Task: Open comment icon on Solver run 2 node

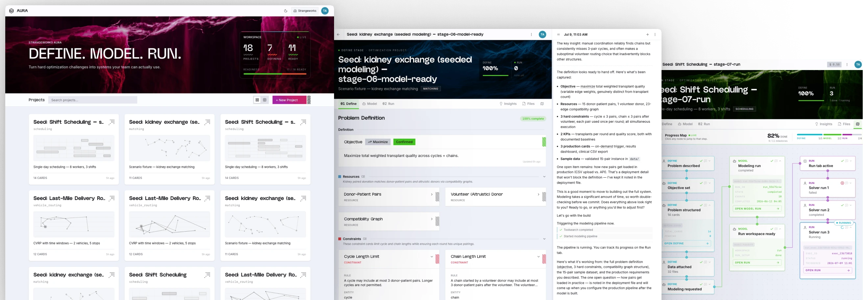Action: coord(846,205)
